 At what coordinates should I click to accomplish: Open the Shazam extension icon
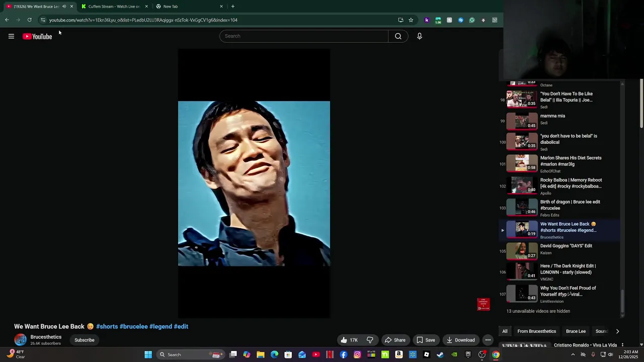point(460,20)
